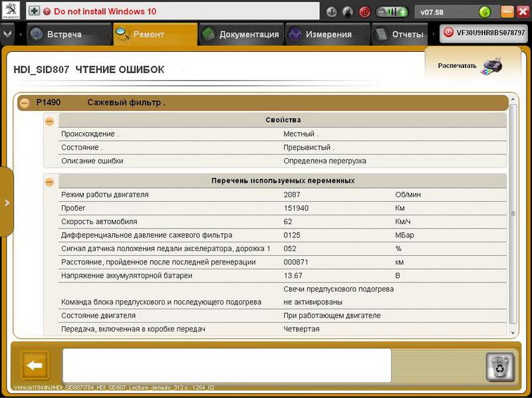Viewport: 532px width, 398px height.
Task: Click the empty text field at bottom
Action: pyautogui.click(x=227, y=365)
